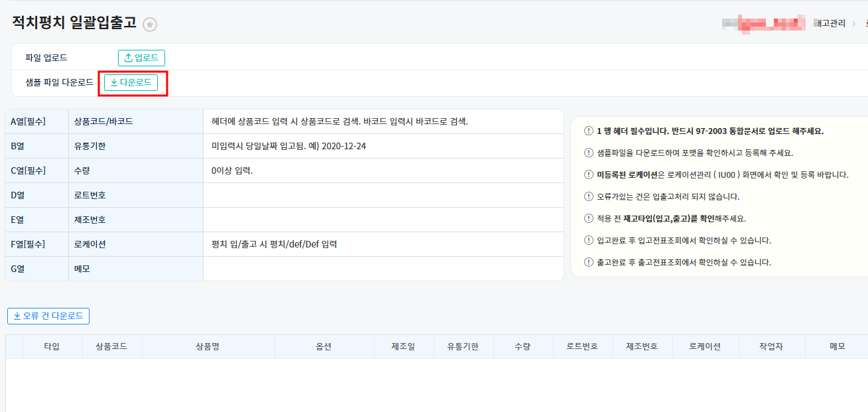Image resolution: width=868 pixels, height=412 pixels.
Task: Click the 옵션 column header
Action: 324,347
